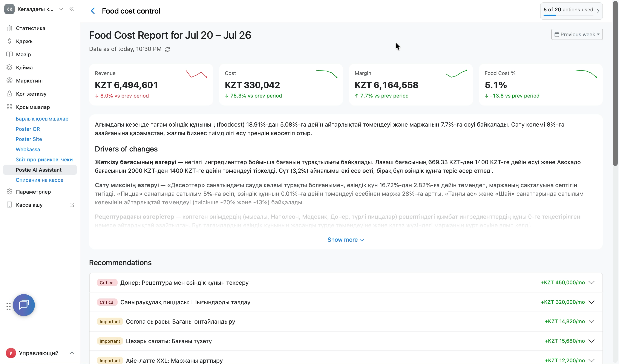Click the Параметрлер gear icon

9,192
